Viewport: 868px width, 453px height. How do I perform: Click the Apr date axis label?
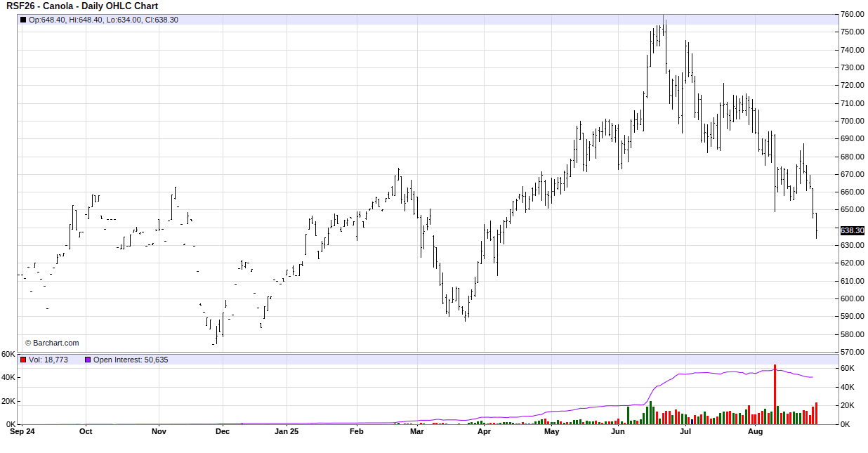coord(484,432)
